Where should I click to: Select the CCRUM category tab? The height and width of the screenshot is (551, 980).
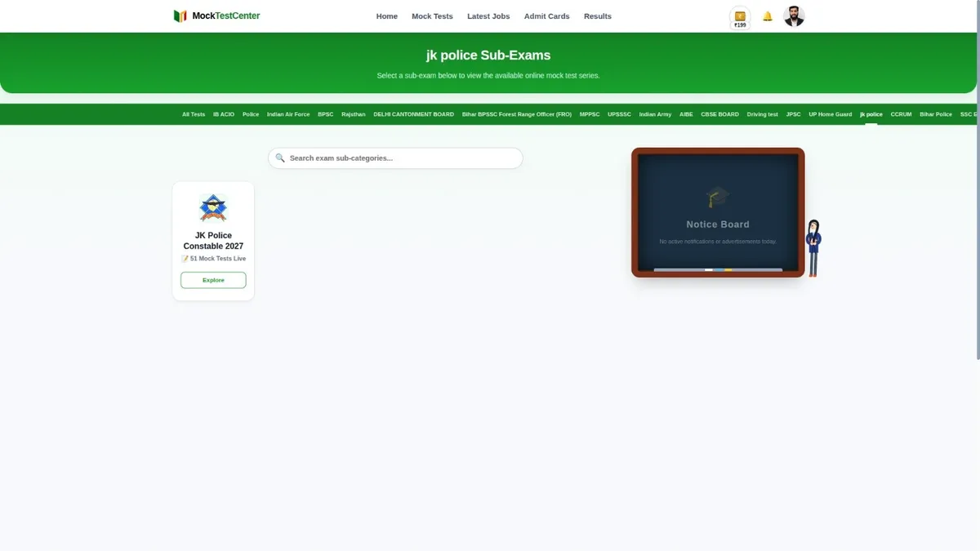pyautogui.click(x=901, y=114)
